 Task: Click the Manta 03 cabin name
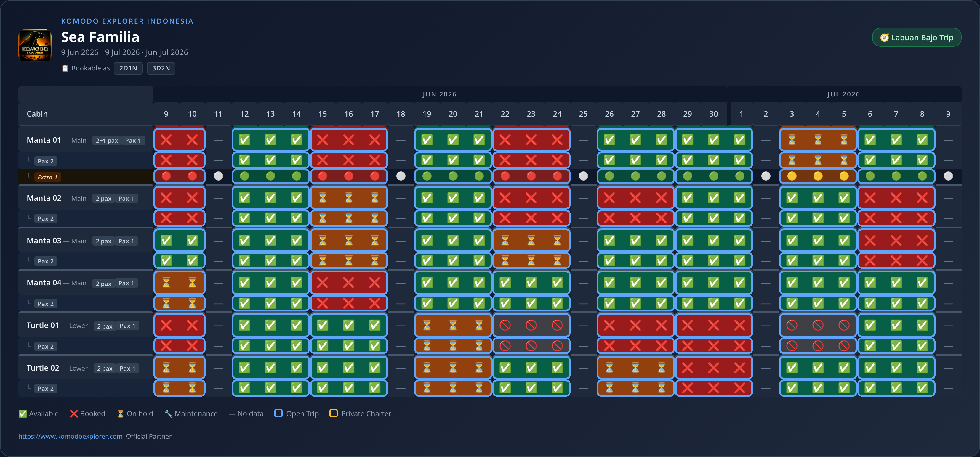pyautogui.click(x=44, y=240)
